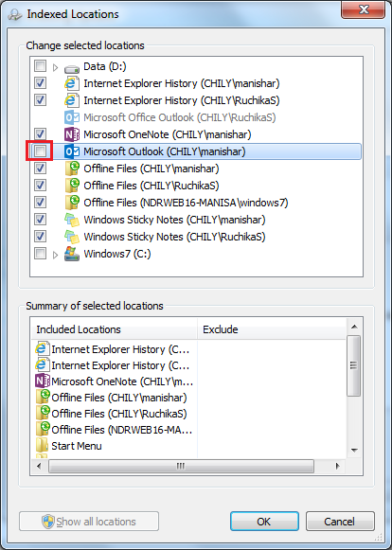The image size is (392, 550).
Task: Click Offline Files (CHILY\RuchikaS) icon in tree
Action: (x=72, y=186)
